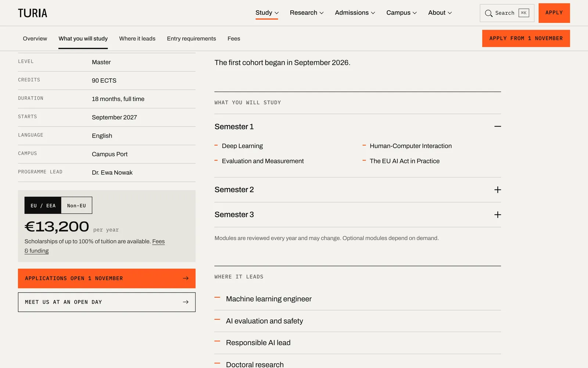Open the Fees tab

pyautogui.click(x=234, y=39)
